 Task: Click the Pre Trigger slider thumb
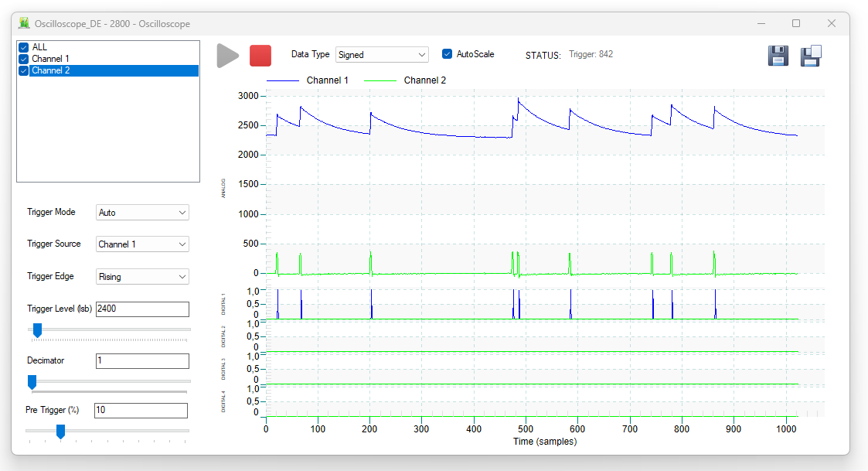[61, 432]
